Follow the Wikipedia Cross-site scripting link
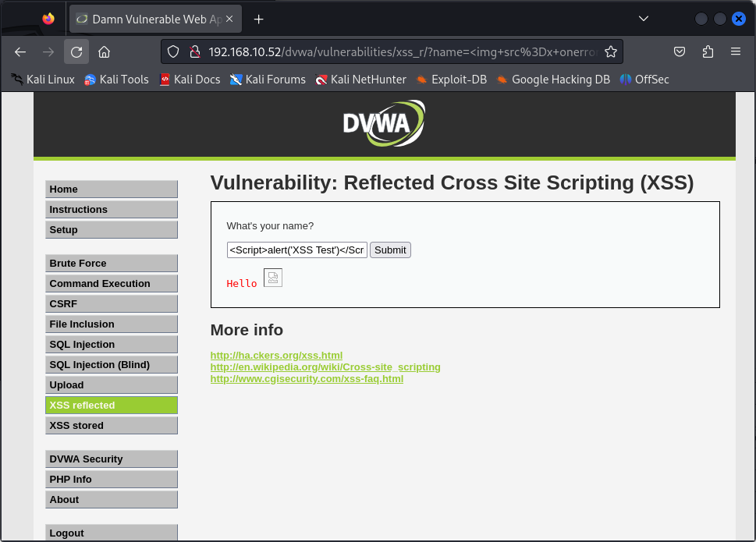756x542 pixels. click(325, 367)
